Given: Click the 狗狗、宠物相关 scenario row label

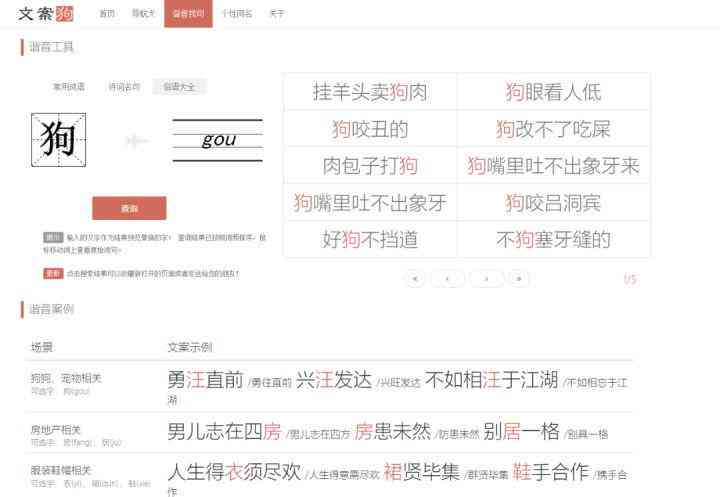Looking at the screenshot, I should (x=66, y=378).
